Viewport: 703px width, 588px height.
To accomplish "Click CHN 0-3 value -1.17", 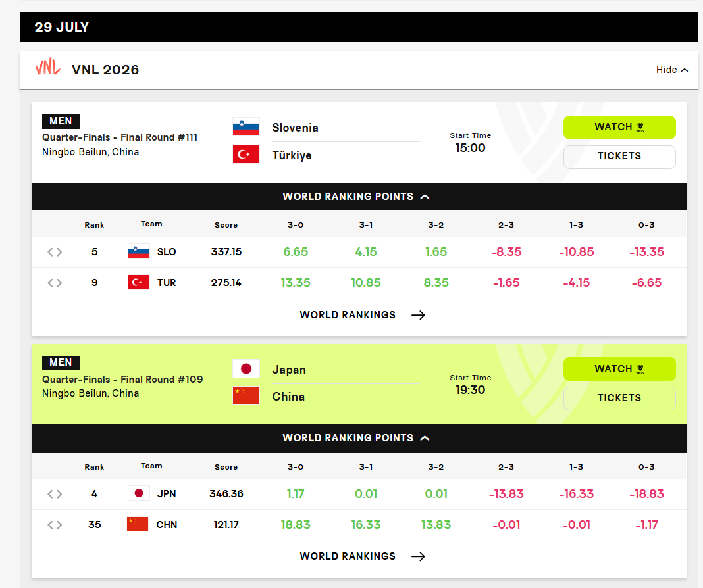I will [646, 524].
